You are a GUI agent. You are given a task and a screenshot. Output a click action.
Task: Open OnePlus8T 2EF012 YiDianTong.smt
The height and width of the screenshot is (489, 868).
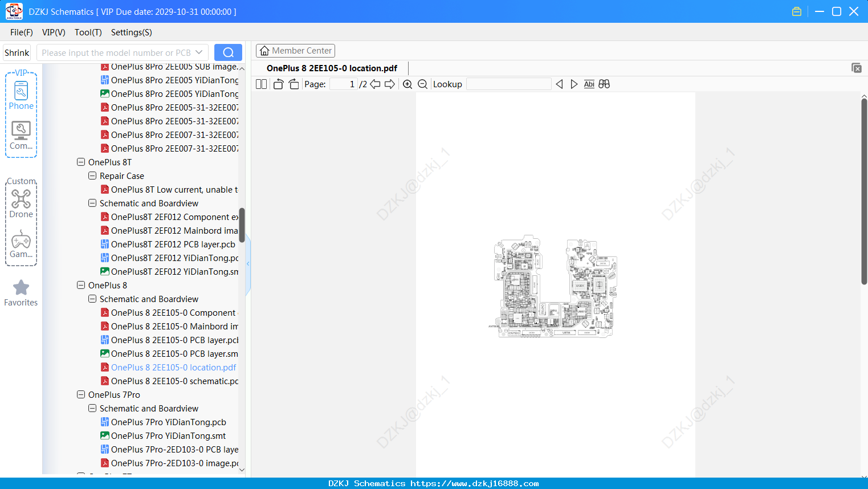pyautogui.click(x=170, y=271)
